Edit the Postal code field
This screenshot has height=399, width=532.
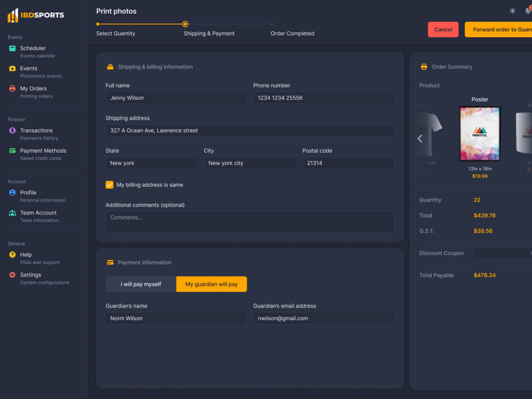coord(348,163)
